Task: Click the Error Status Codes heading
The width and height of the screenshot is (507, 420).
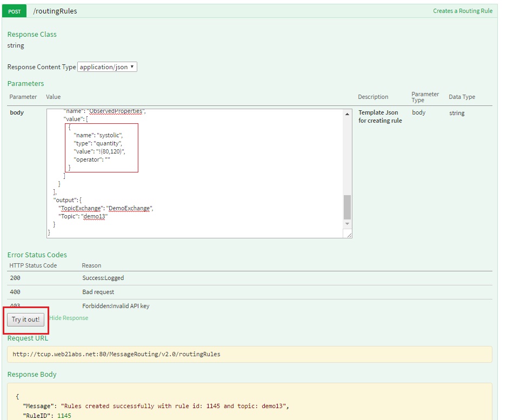Action: pyautogui.click(x=37, y=255)
